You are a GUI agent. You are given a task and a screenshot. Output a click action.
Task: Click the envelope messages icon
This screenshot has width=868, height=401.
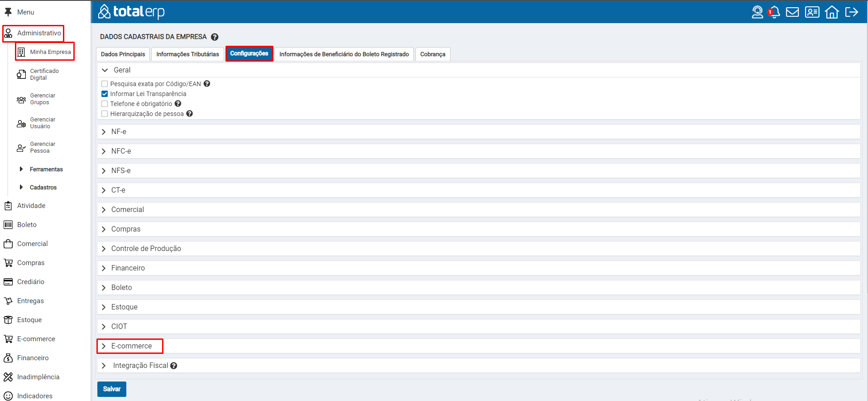point(792,12)
